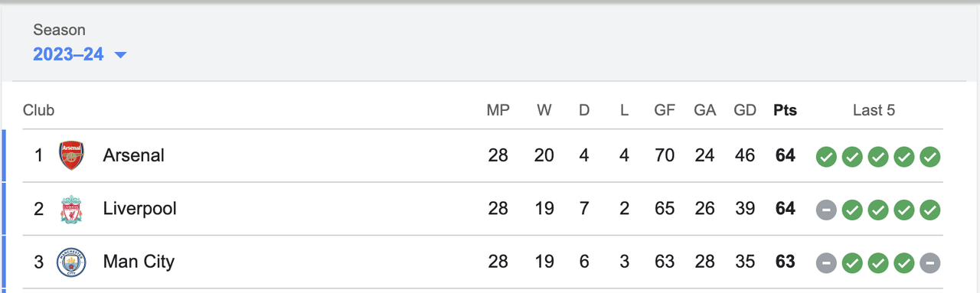Click the Pts column header
The height and width of the screenshot is (293, 980).
click(x=785, y=110)
